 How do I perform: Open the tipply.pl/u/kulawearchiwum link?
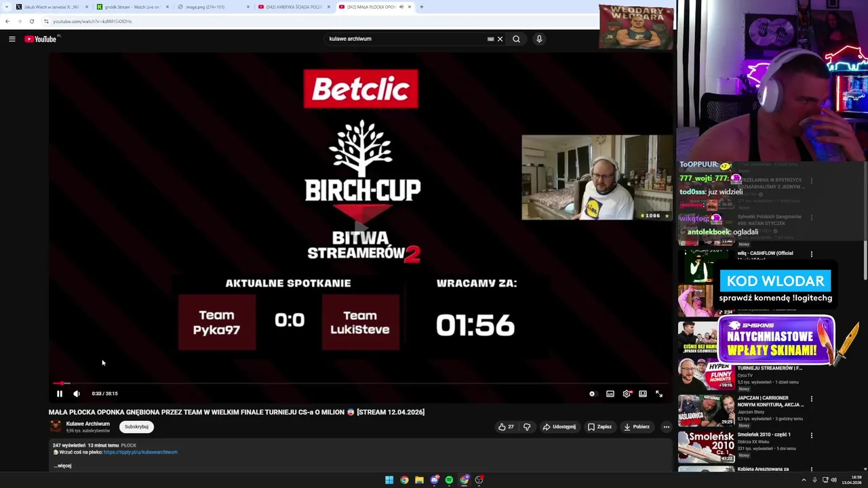coord(140,452)
